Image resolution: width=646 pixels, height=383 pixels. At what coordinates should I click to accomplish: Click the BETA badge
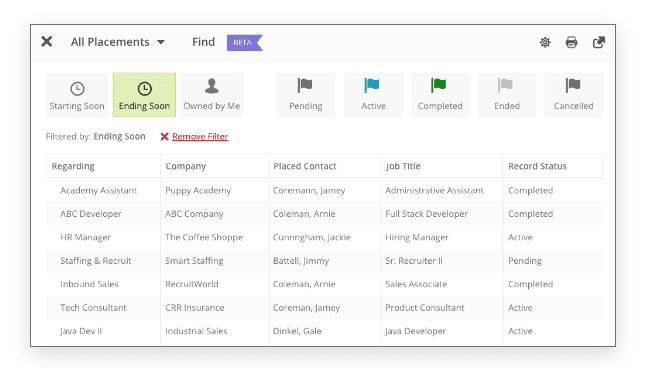pyautogui.click(x=244, y=42)
